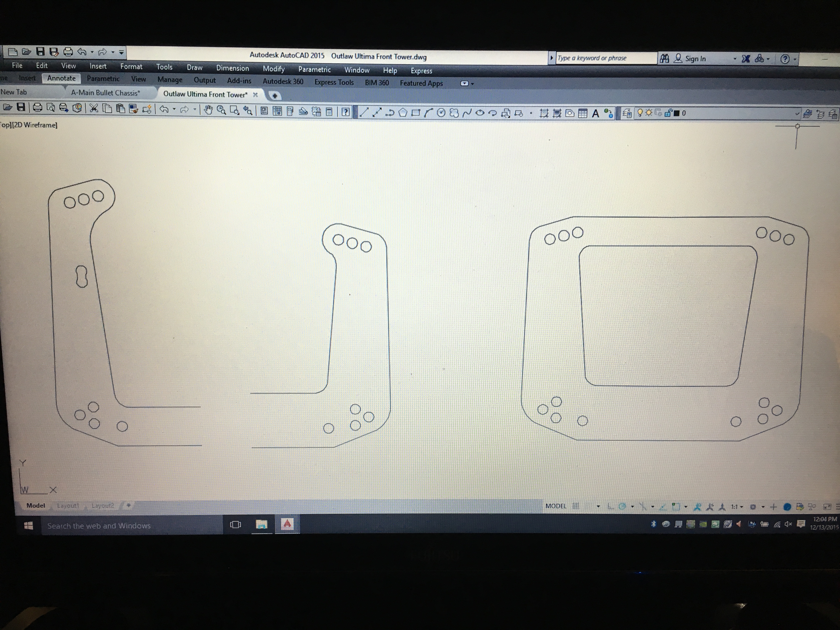Click the Save icon in standard toolbar

coord(21,107)
